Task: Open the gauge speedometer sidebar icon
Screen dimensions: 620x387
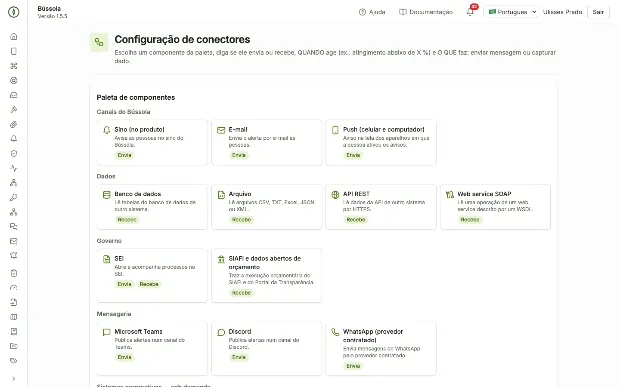Action: coord(13,288)
